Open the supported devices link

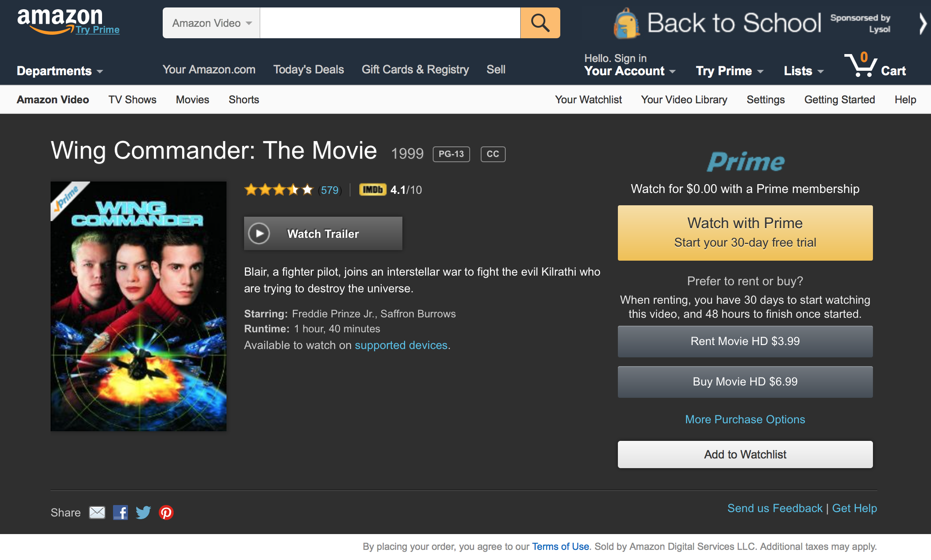tap(401, 345)
